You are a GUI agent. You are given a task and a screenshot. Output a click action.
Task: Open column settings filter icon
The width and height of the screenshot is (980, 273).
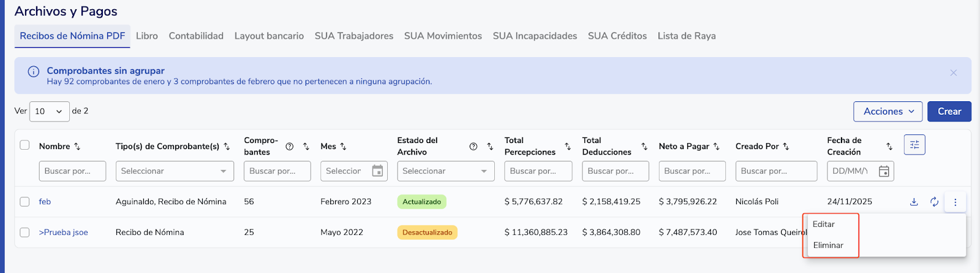914,145
